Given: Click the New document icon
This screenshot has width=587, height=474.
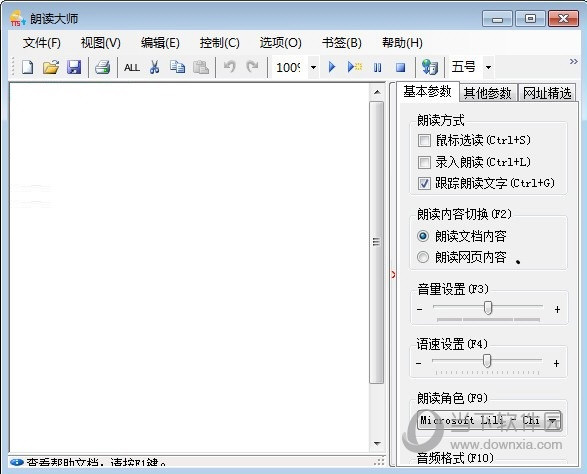Looking at the screenshot, I should point(27,67).
